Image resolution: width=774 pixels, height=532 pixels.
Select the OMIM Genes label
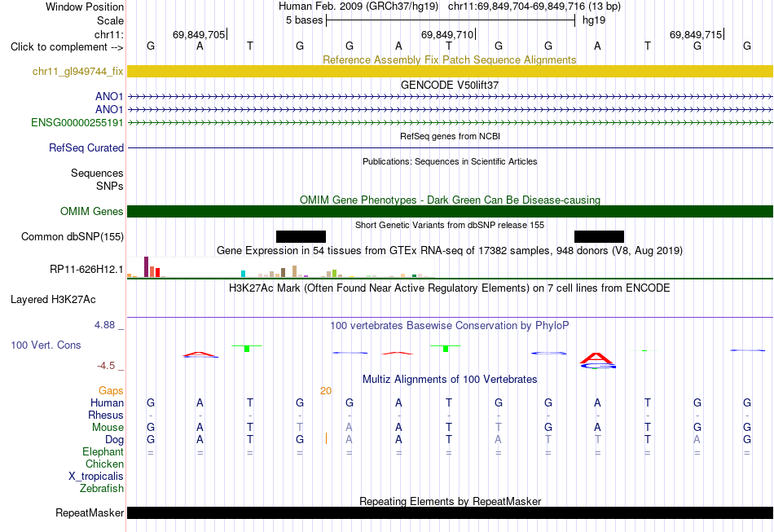(92, 211)
